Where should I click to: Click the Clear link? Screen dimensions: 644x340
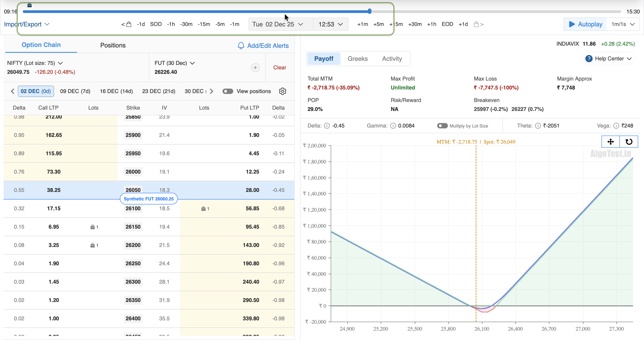280,68
